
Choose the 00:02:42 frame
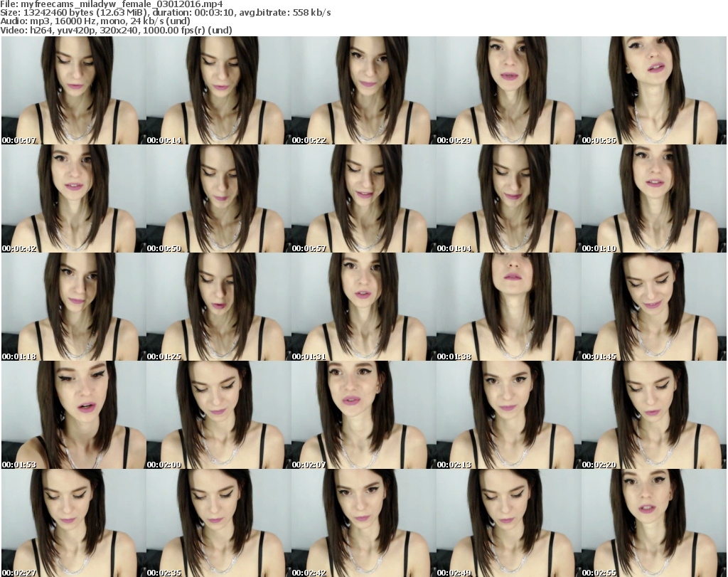(x=363, y=523)
